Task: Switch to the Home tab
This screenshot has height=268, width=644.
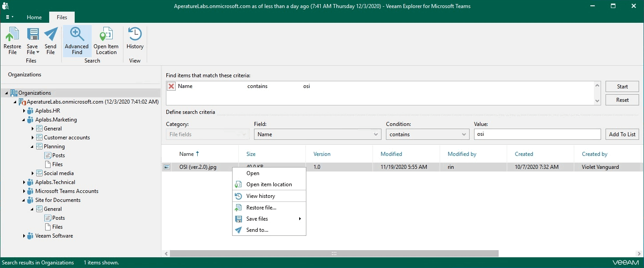Action: (34, 17)
